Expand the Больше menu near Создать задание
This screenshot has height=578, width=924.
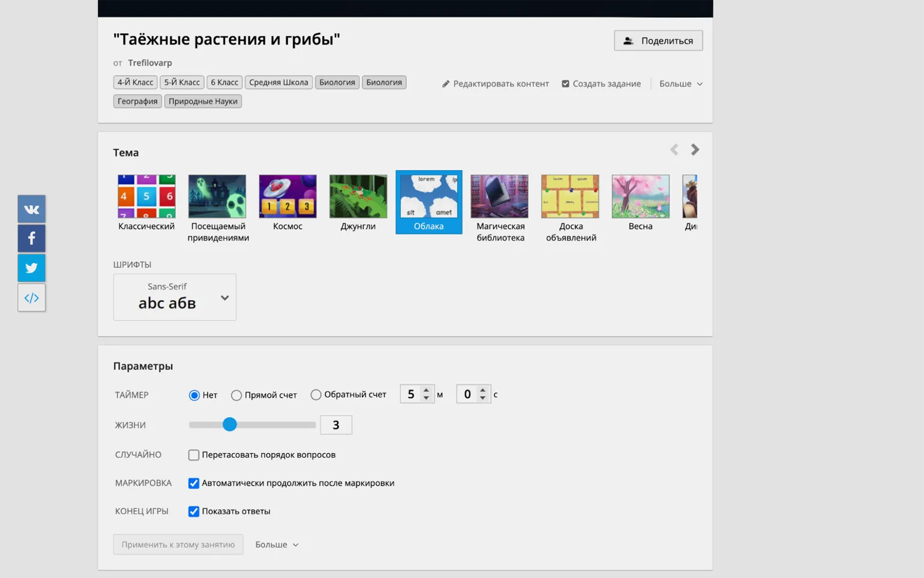[x=680, y=84]
